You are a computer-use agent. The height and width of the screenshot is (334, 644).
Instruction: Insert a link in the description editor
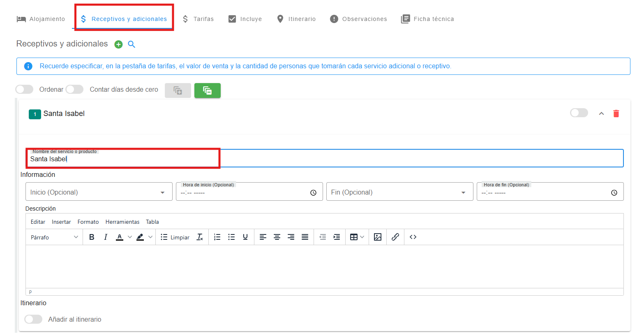click(395, 237)
